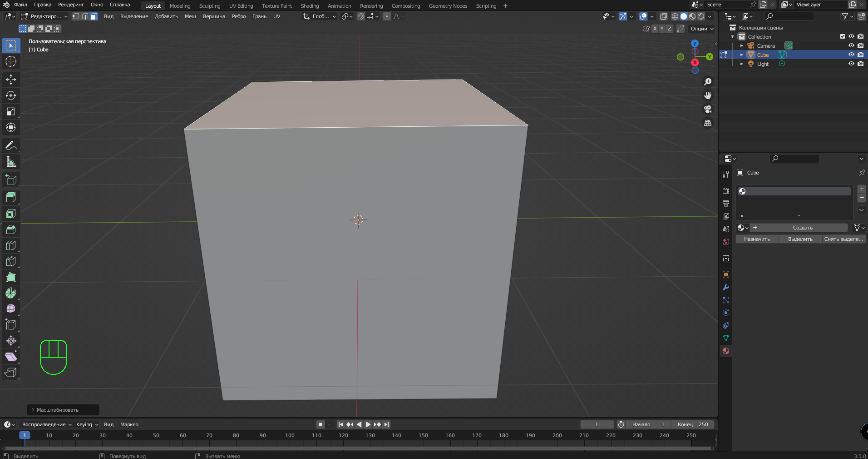Click the Назначить button

point(757,239)
